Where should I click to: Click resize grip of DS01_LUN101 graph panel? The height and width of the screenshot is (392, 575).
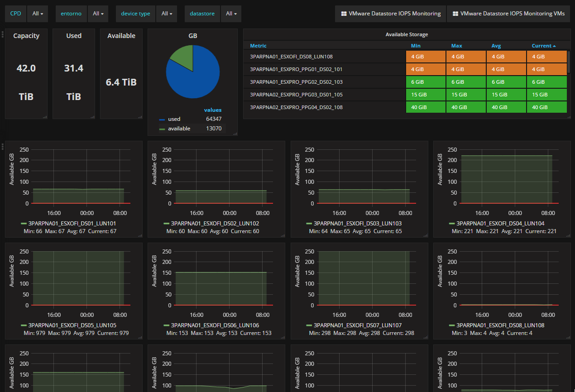coord(140,235)
